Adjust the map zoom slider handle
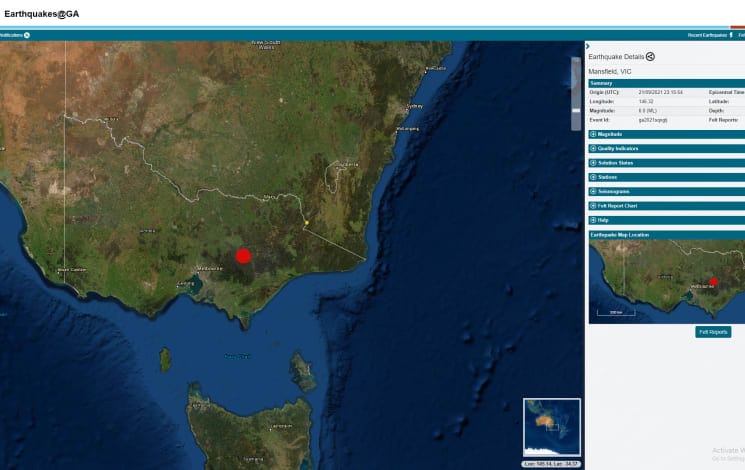Image resolution: width=745 pixels, height=470 pixels. click(576, 110)
